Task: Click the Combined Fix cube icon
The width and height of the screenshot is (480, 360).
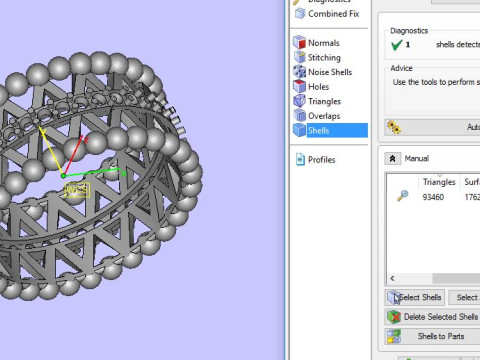Action: click(x=300, y=14)
